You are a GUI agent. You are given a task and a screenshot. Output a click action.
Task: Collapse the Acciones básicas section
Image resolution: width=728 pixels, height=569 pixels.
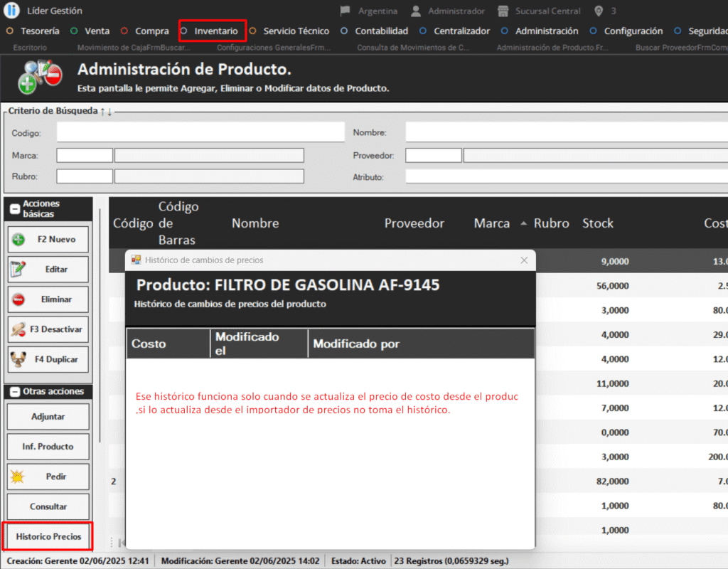click(x=14, y=209)
